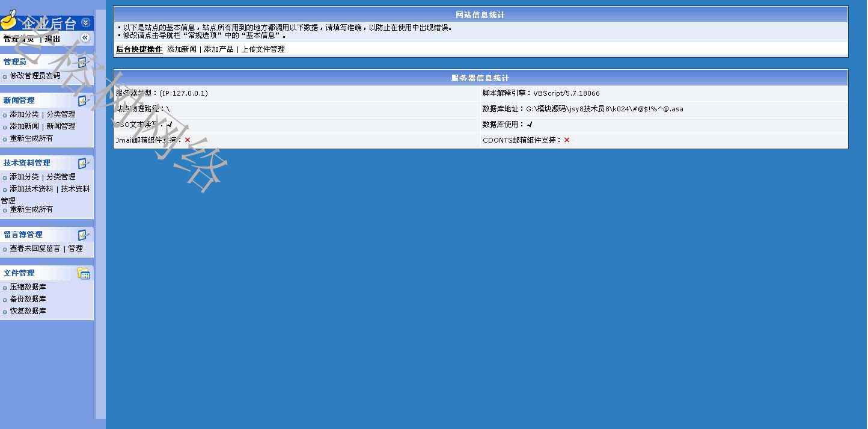
Task: Open the 管理首页 link
Action: coord(19,39)
